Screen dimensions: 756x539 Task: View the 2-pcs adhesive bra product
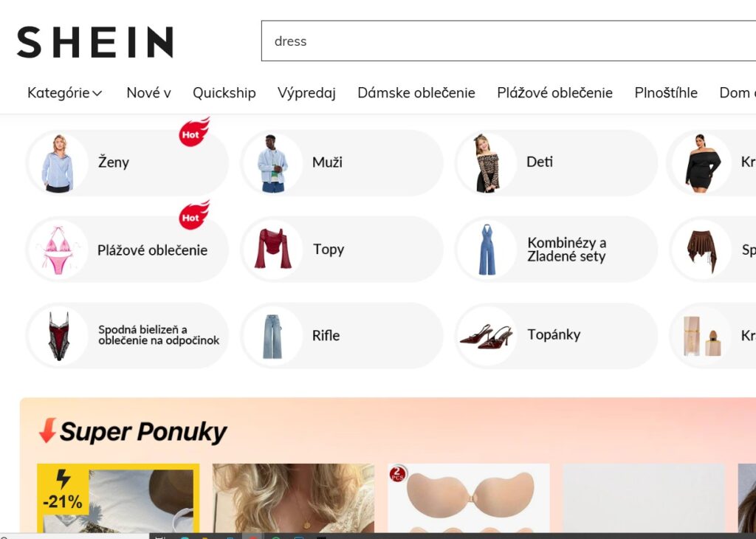(469, 498)
